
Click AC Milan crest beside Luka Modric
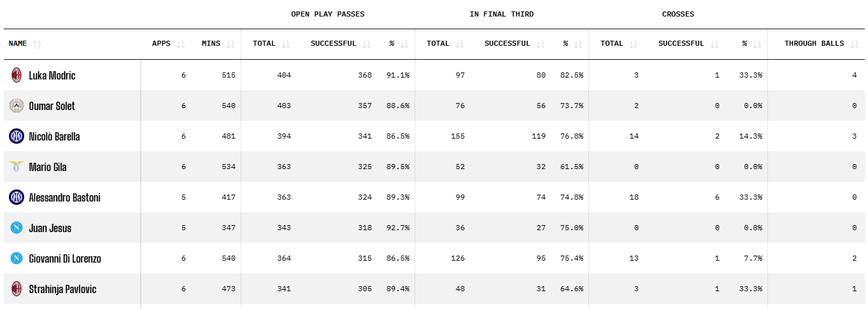17,76
